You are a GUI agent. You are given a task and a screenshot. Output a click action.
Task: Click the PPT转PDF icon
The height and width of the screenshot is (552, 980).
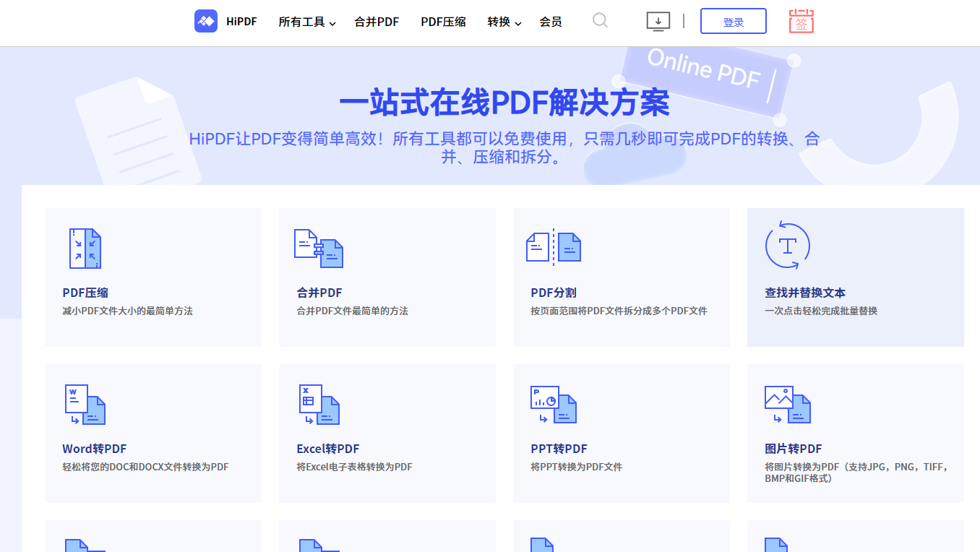pos(554,405)
